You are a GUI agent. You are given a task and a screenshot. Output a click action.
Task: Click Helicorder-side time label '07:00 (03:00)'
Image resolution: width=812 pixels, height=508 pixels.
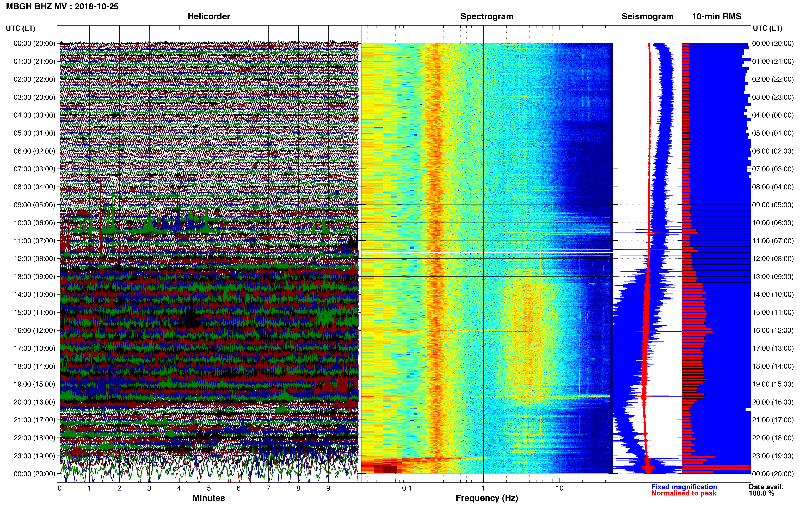click(34, 169)
